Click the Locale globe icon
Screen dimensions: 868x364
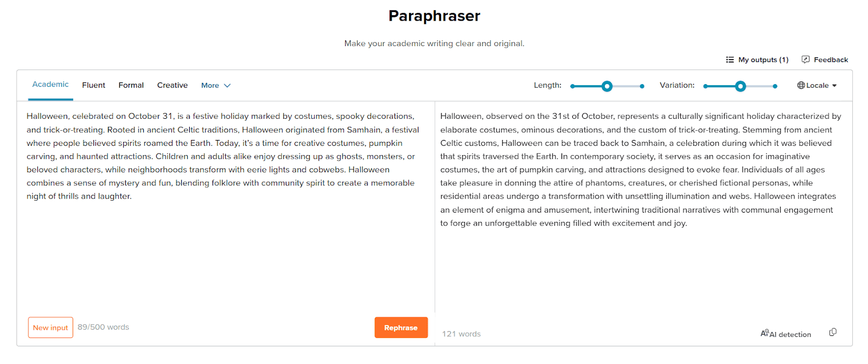point(801,85)
